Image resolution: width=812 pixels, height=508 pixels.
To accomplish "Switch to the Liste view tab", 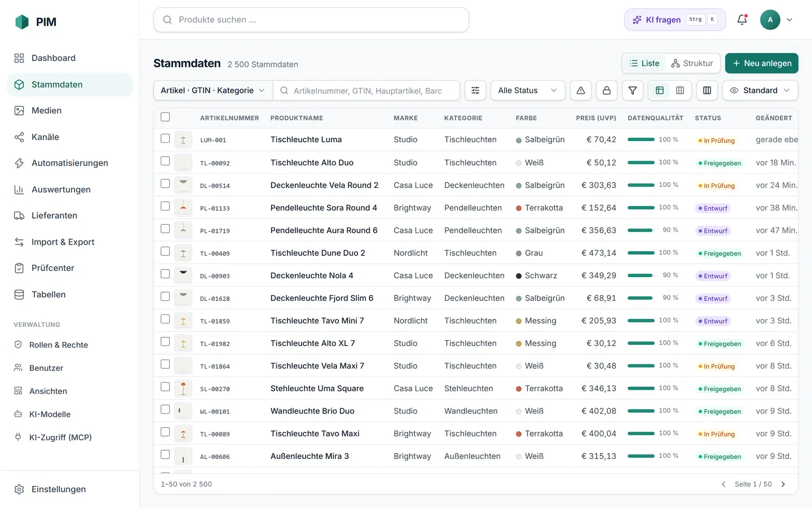I will [645, 63].
